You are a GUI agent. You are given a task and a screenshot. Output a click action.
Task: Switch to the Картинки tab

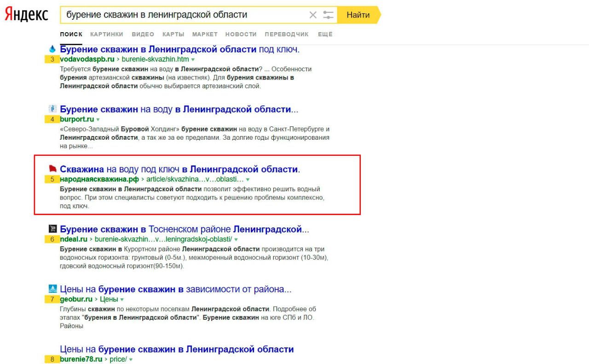point(107,34)
